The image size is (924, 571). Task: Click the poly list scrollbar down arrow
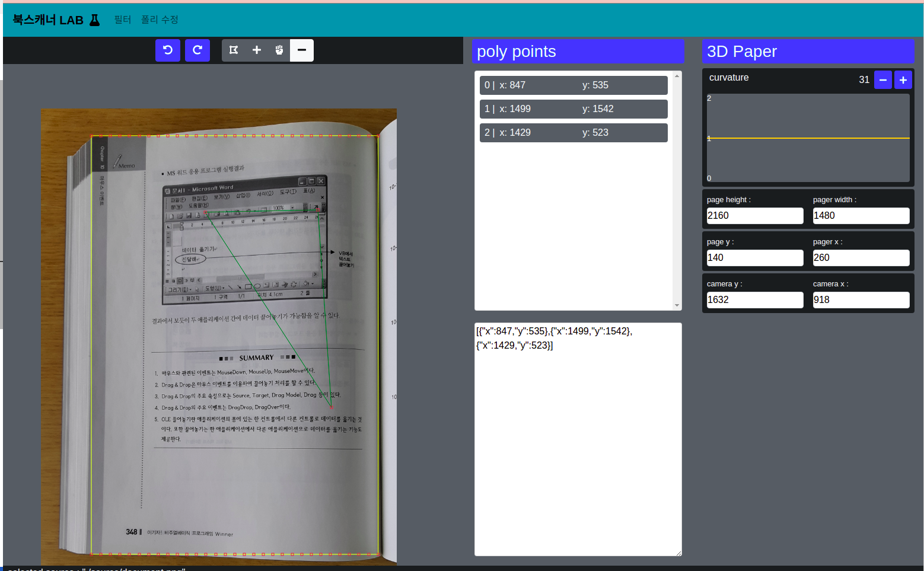tap(677, 305)
